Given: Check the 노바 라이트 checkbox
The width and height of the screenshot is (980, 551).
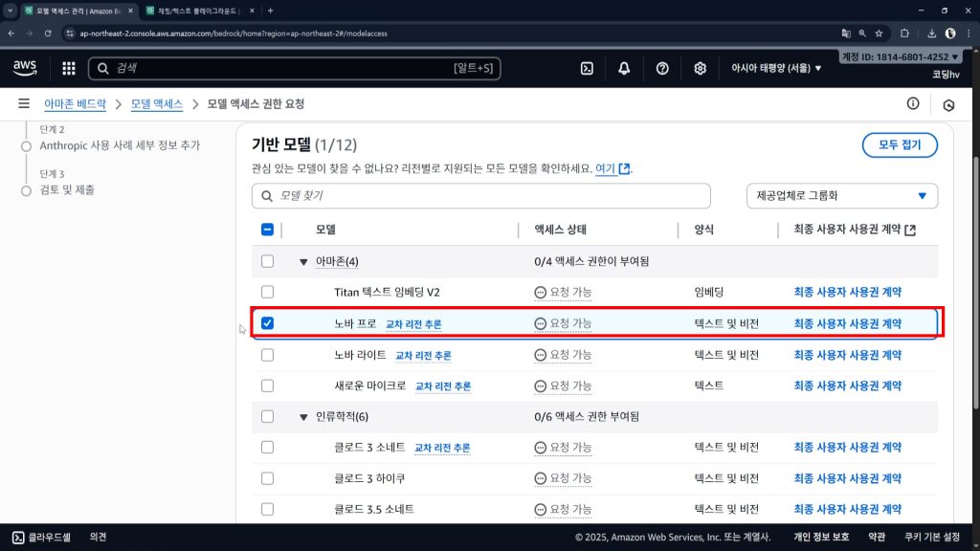Looking at the screenshot, I should coord(267,355).
